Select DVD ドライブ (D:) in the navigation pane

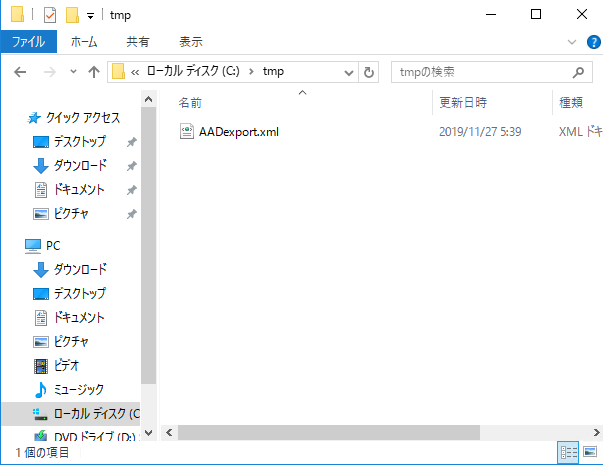[x=94, y=436]
